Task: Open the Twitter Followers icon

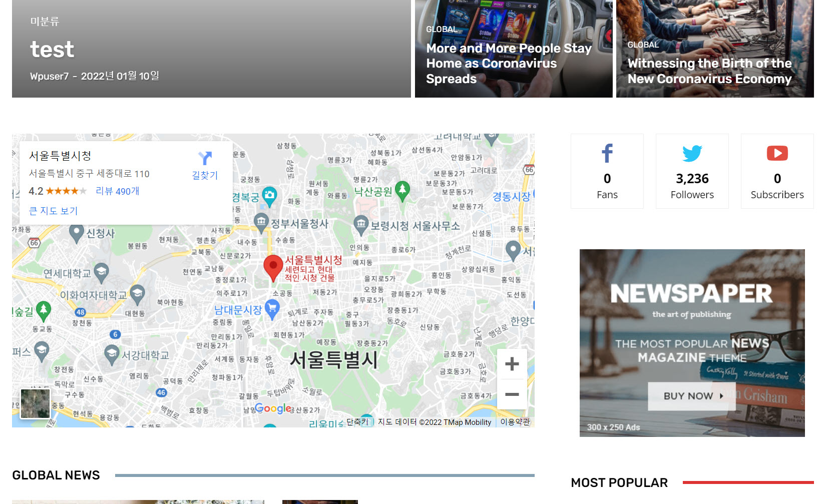Action: point(692,154)
